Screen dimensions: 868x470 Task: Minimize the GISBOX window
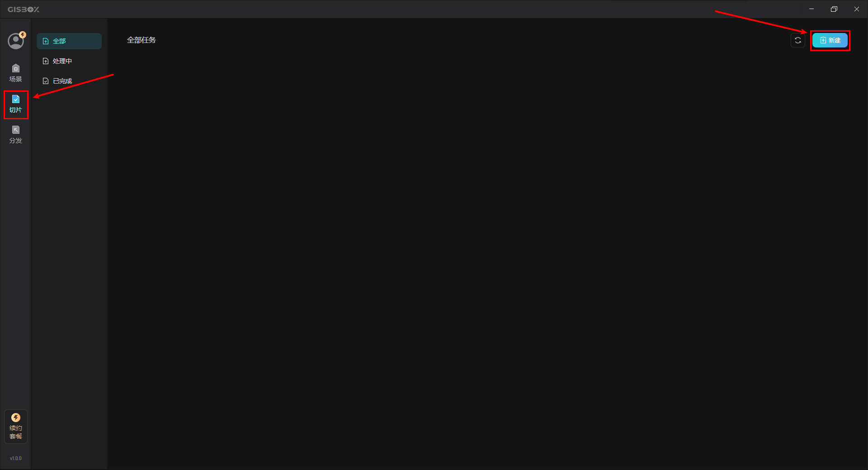click(x=811, y=9)
